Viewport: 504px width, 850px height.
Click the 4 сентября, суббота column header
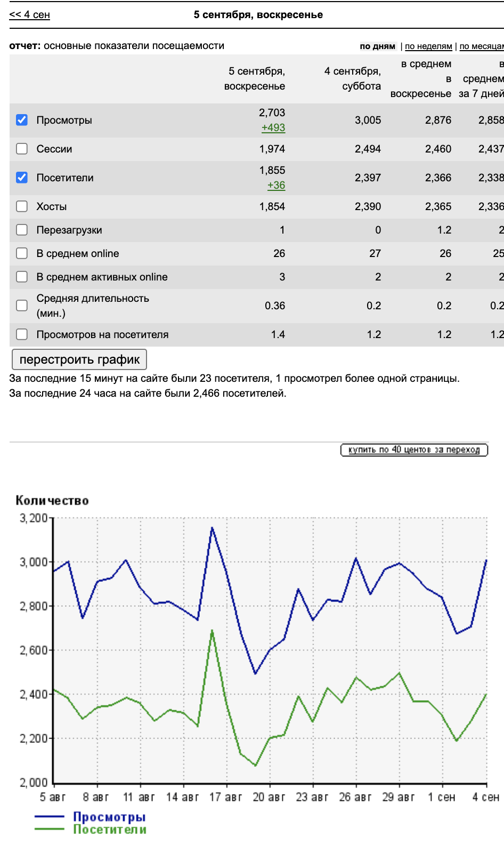353,78
